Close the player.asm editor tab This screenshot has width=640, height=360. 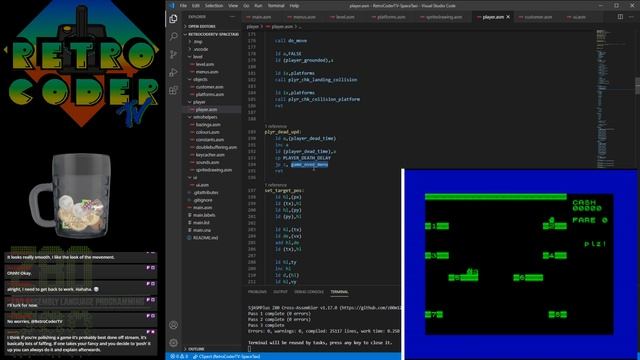click(x=508, y=17)
